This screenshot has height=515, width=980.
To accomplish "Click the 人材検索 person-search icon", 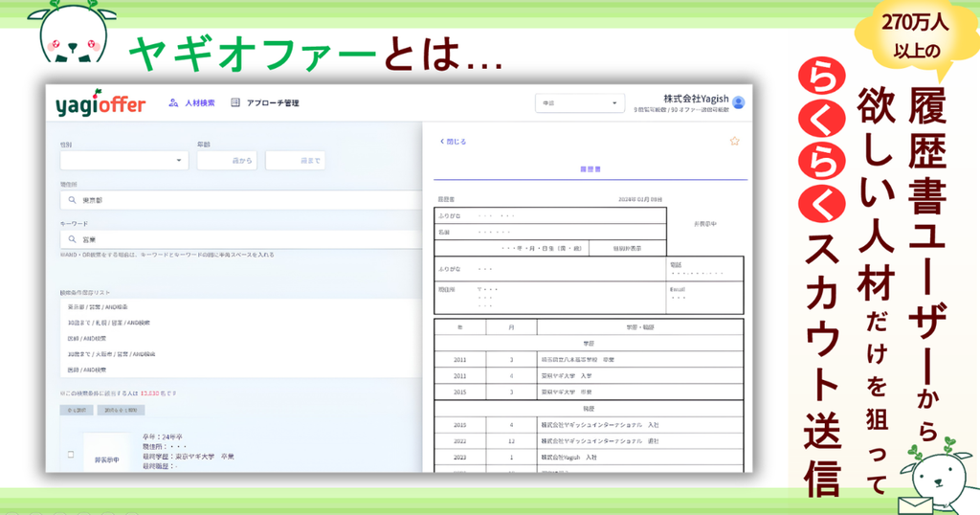I will 173,102.
